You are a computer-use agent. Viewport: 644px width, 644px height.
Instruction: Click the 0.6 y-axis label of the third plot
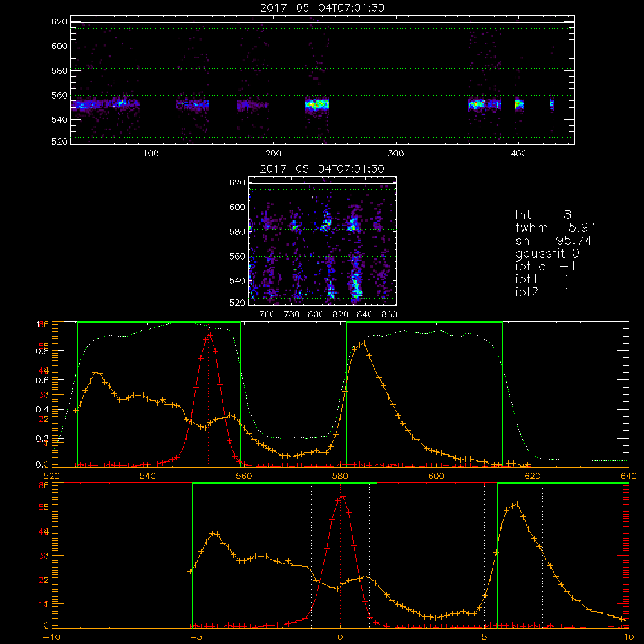[x=42, y=381]
